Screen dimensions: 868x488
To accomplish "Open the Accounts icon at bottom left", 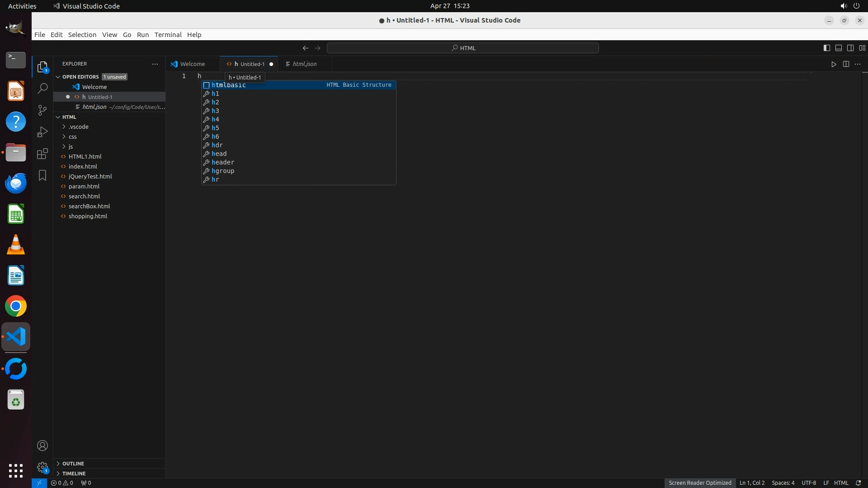I will pos(42,446).
